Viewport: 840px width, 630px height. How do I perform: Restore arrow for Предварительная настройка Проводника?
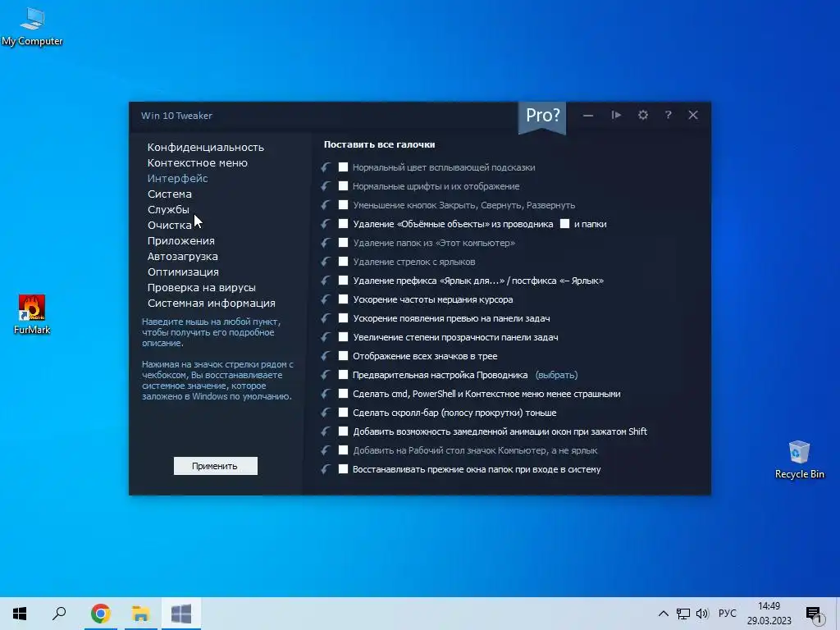325,375
